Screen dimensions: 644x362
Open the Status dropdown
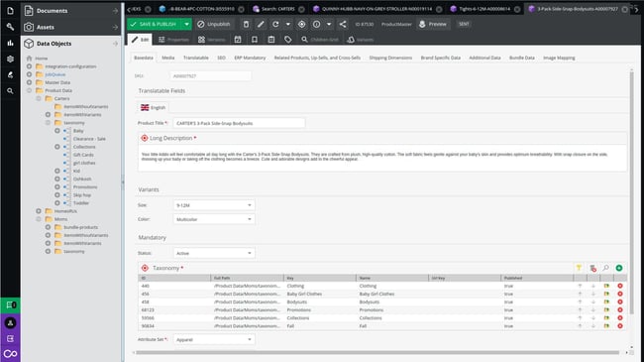pyautogui.click(x=214, y=254)
